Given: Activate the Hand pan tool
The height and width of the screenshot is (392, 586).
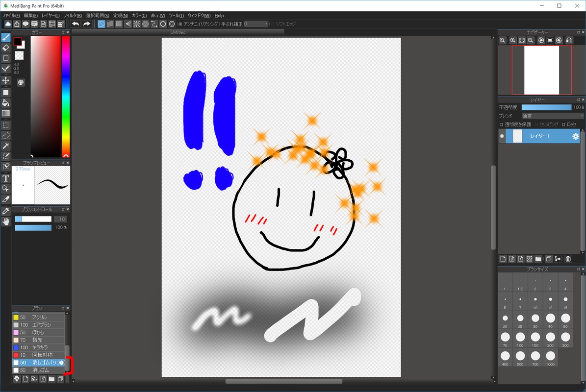Looking at the screenshot, I should click(x=6, y=221).
